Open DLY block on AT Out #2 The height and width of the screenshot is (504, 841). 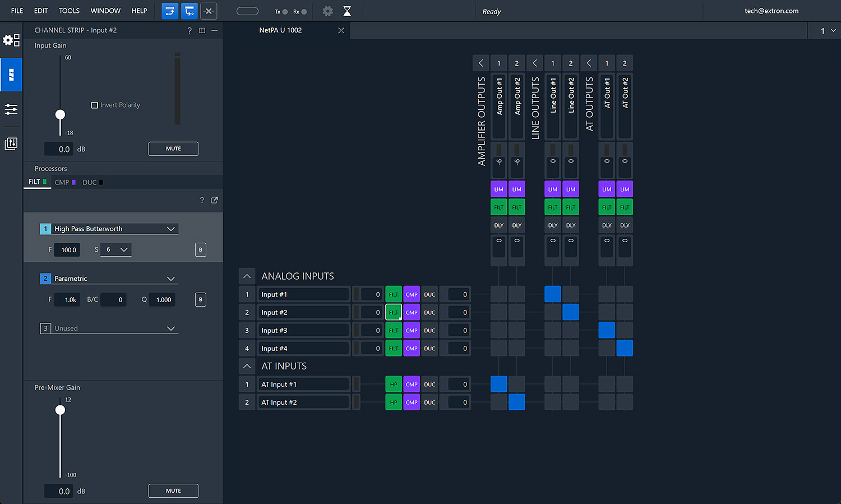(625, 225)
